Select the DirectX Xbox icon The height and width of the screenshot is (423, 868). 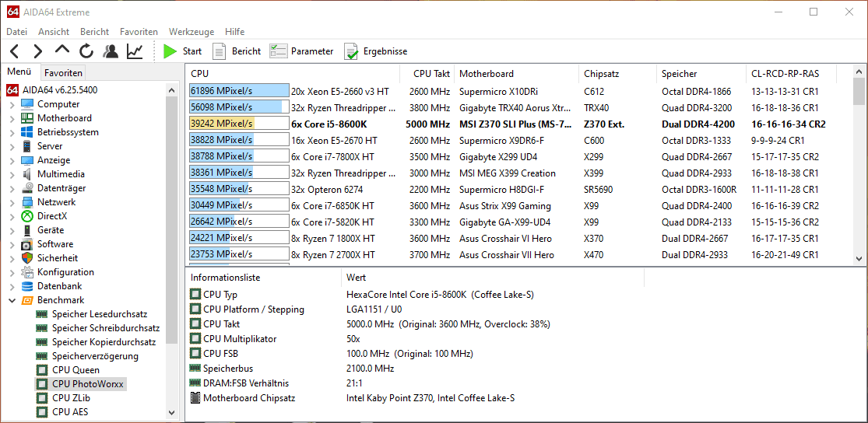pos(27,216)
